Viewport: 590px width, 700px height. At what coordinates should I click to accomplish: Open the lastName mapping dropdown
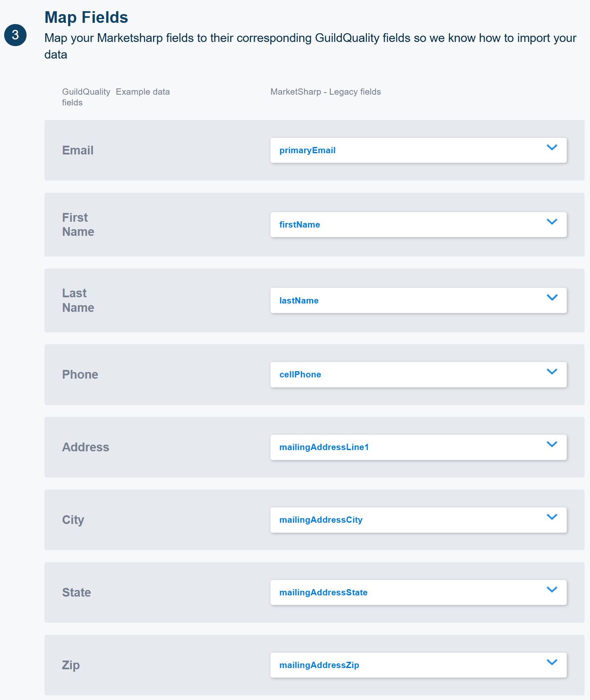point(418,301)
